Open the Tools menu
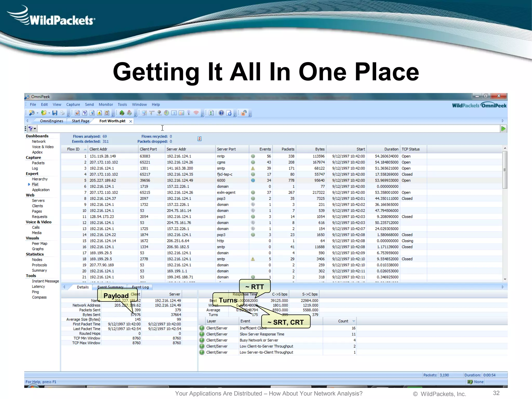The width and height of the screenshot is (532, 399). tap(122, 104)
